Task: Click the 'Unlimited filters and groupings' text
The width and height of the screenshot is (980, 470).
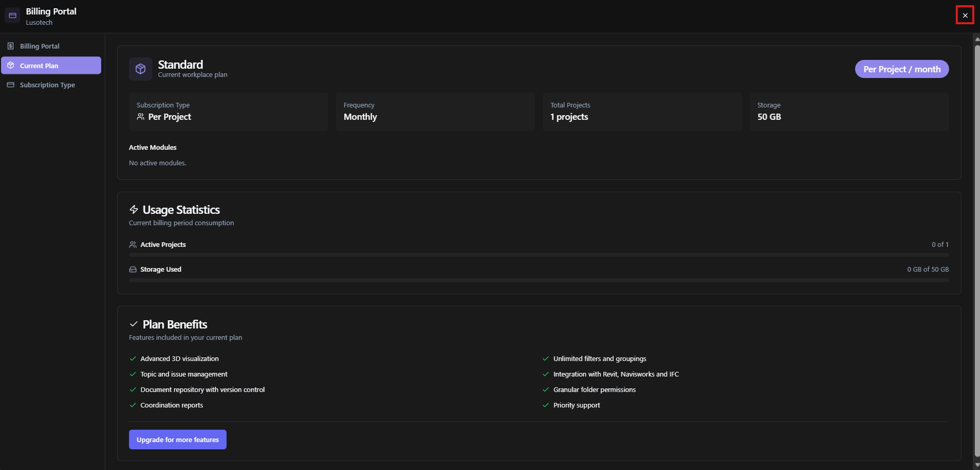Action: point(600,358)
